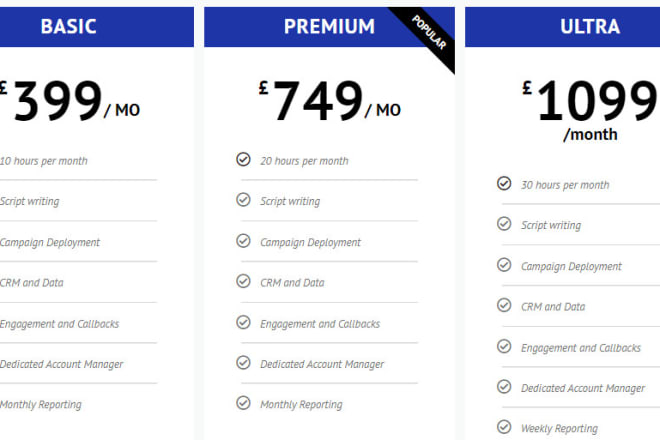Click the £399 / MO Basic price
660x440 pixels.
tap(70, 102)
